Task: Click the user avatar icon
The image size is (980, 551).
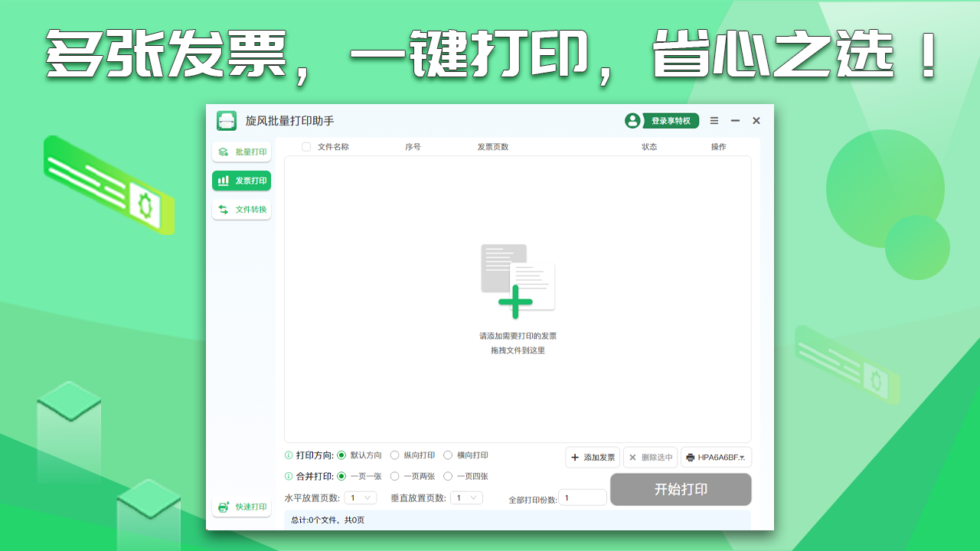Action: click(632, 120)
